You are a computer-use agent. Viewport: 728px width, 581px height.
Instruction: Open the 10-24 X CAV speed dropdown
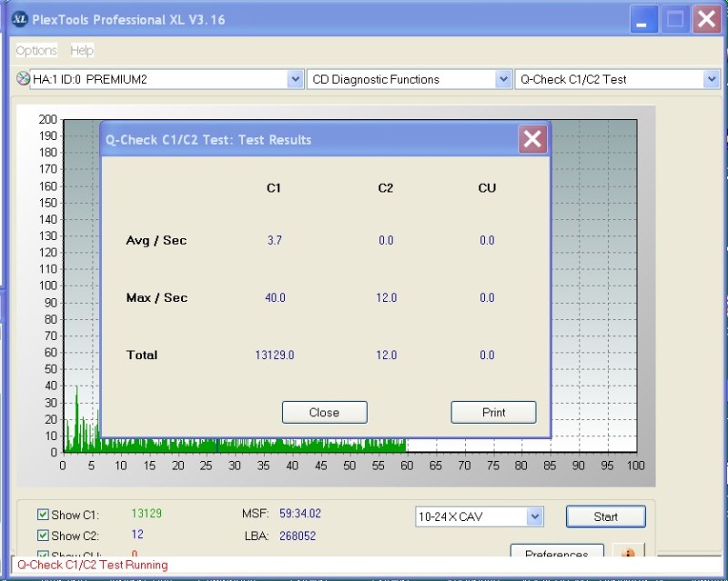(534, 516)
